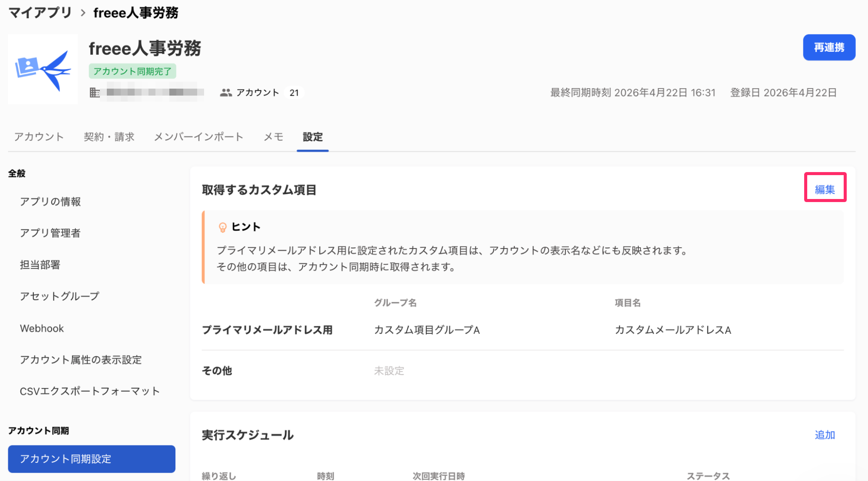The width and height of the screenshot is (868, 481).
Task: Open アセットグループ settings
Action: 60,296
